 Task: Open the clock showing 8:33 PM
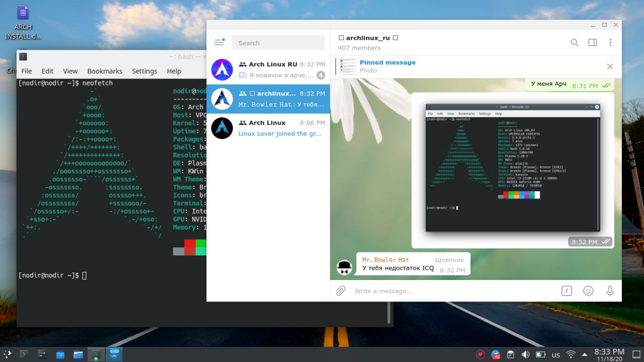pos(609,354)
